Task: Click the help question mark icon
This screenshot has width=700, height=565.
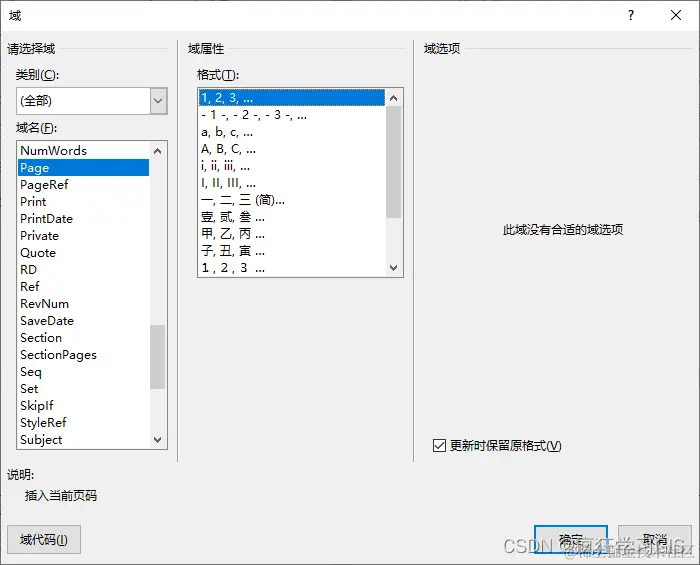Action: 630,16
